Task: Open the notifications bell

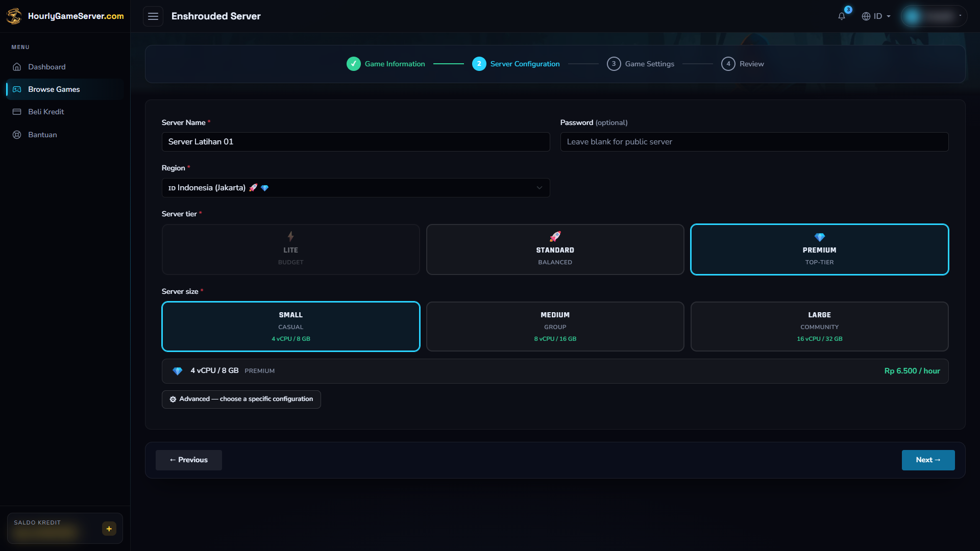Action: pos(842,16)
